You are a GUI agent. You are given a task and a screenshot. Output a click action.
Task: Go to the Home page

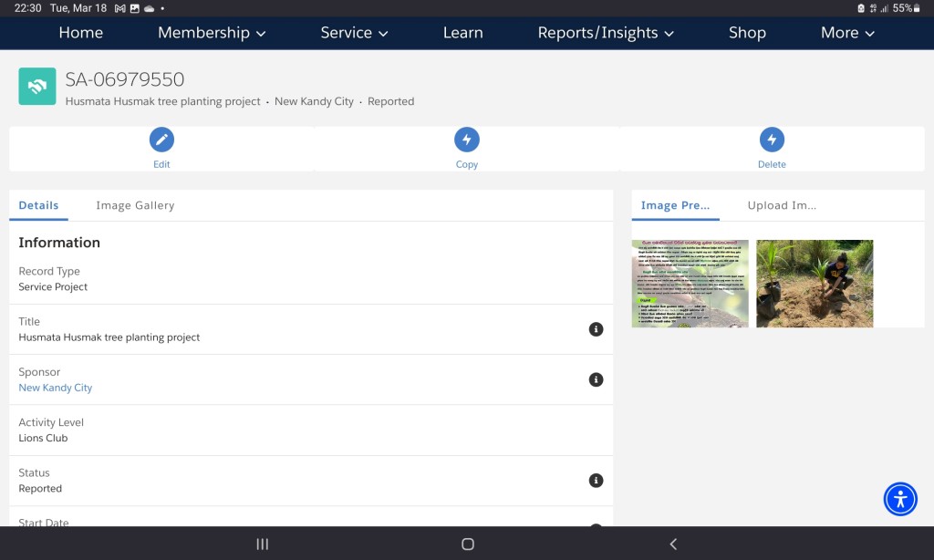pos(81,33)
